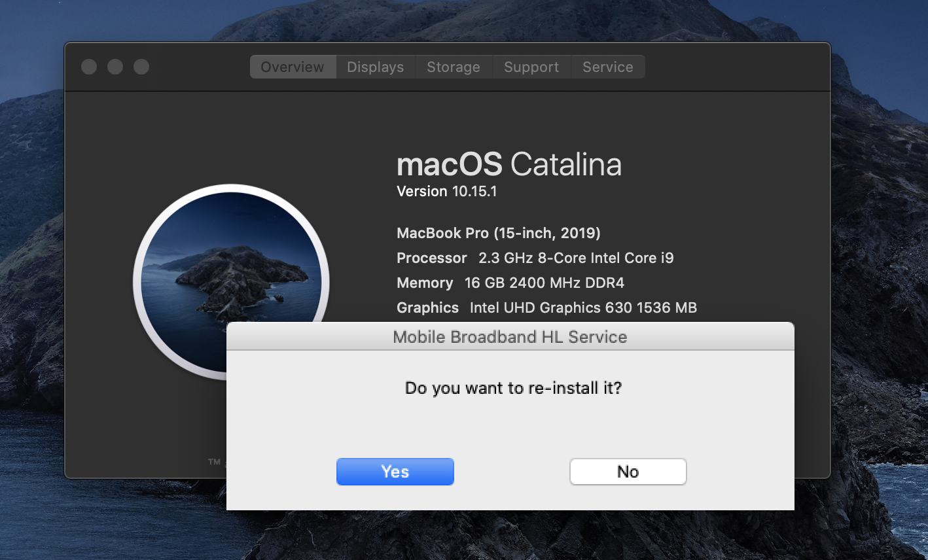Switch to the Overview tab
This screenshot has height=560, width=928.
(293, 67)
